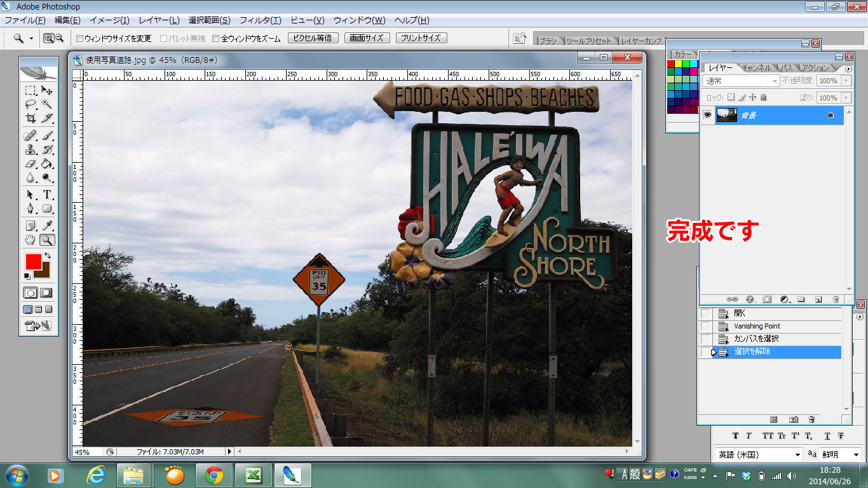868x488 pixels.
Task: Open the 鮮明 anti-aliasing dropdown
Action: coord(840,454)
